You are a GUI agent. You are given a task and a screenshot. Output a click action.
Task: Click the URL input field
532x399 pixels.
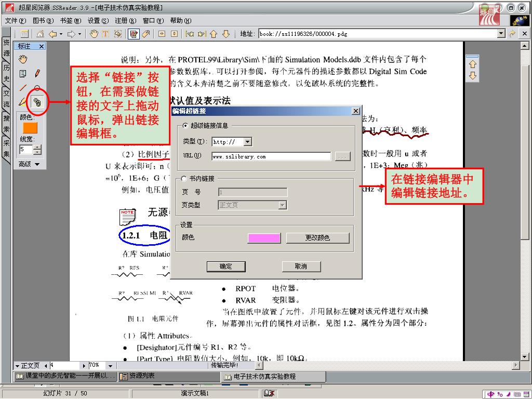tap(271, 156)
